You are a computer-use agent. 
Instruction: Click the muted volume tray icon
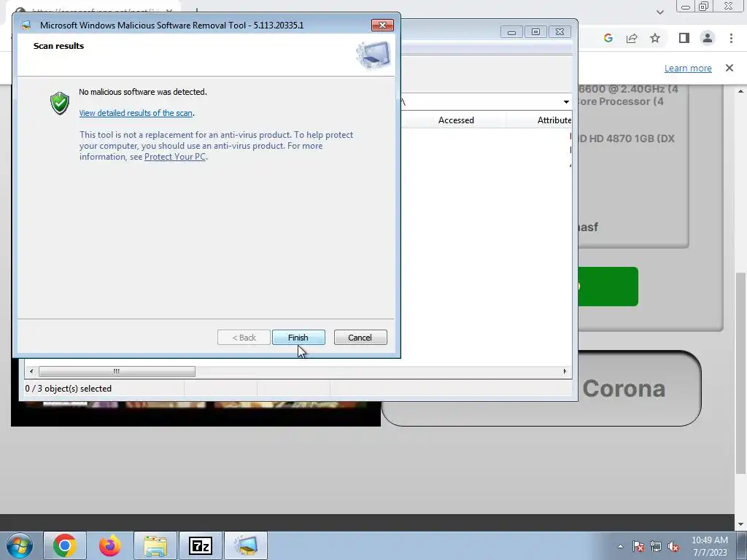(673, 546)
